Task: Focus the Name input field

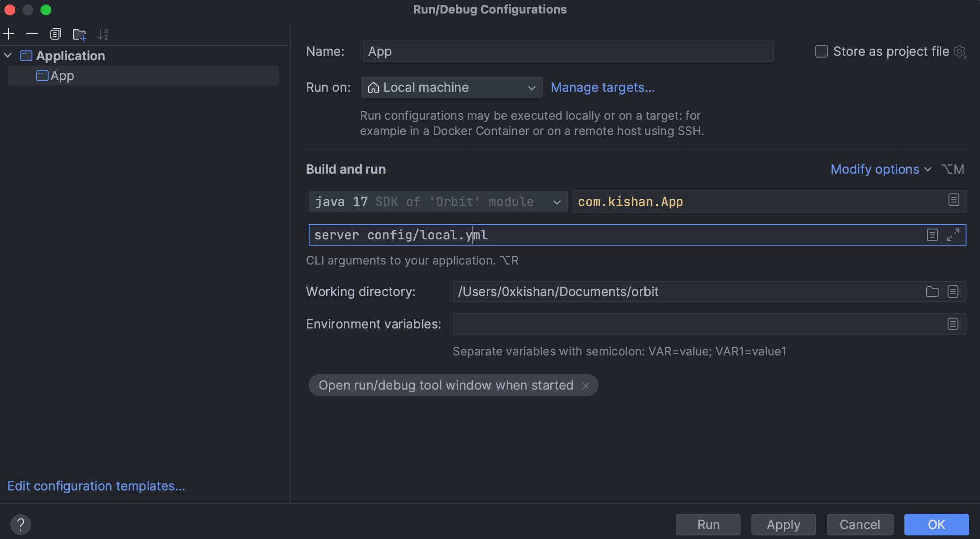Action: coord(568,51)
